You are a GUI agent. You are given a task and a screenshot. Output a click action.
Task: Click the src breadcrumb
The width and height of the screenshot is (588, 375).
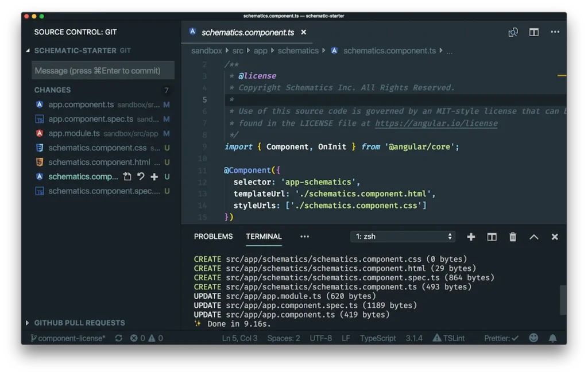(238, 51)
